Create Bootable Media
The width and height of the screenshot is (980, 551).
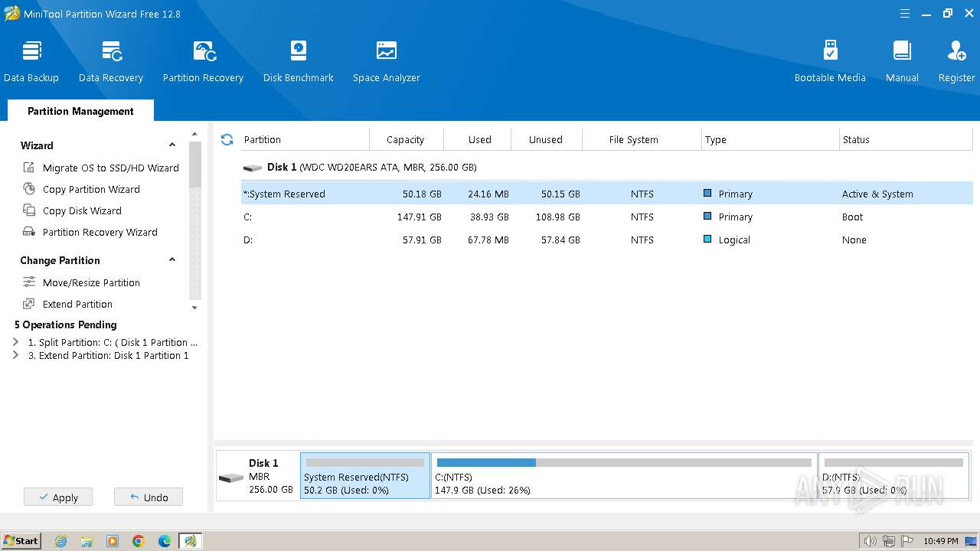pos(830,61)
